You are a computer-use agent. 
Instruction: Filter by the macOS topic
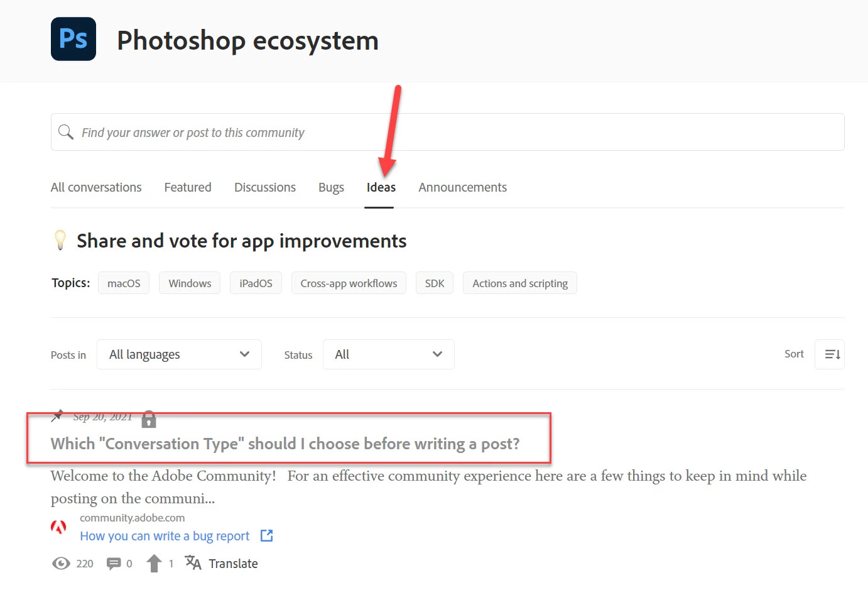pos(124,283)
